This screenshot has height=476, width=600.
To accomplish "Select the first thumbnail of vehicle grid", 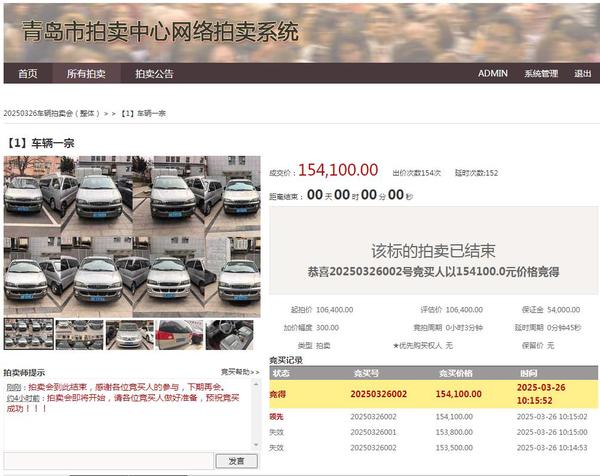I will (27, 334).
